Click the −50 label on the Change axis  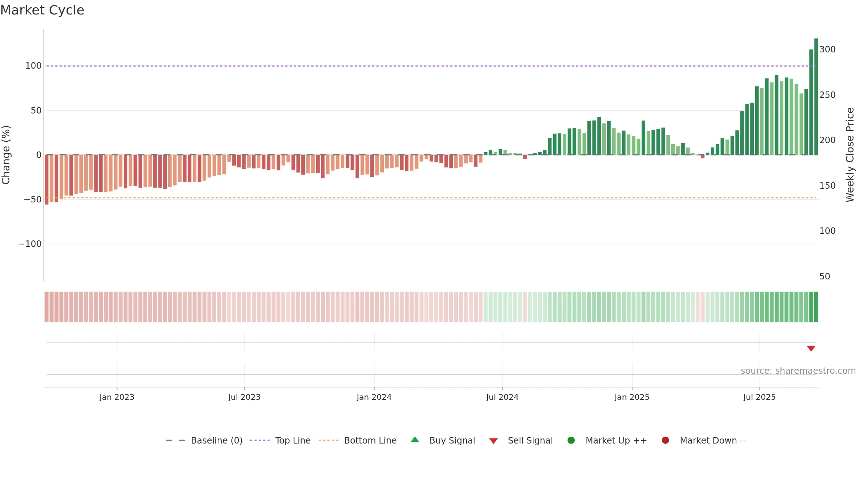click(33, 200)
